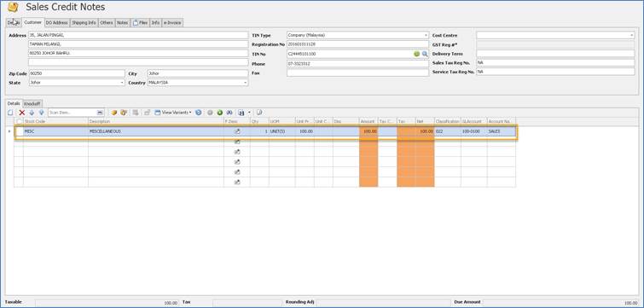Click the green validate icon in TIN No field
This screenshot has height=308, width=644.
[x=416, y=54]
